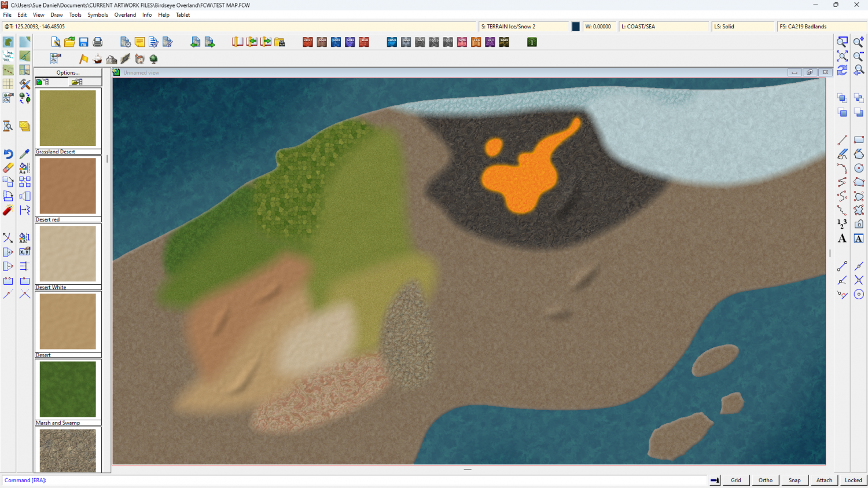Open the Tablet menu
Image resolution: width=868 pixels, height=488 pixels.
tap(183, 15)
